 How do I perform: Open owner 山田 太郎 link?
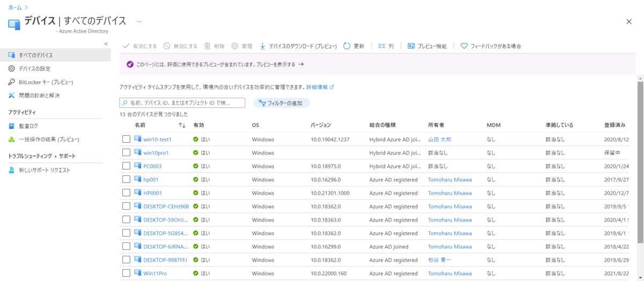[440, 139]
